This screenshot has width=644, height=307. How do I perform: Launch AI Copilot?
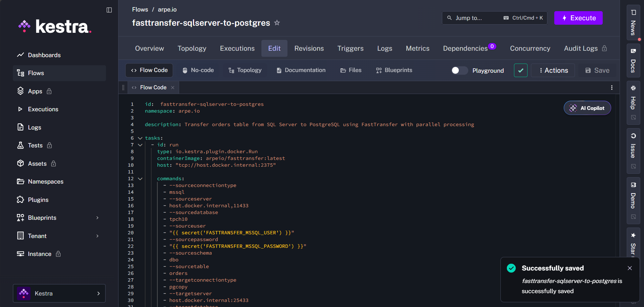tap(587, 108)
